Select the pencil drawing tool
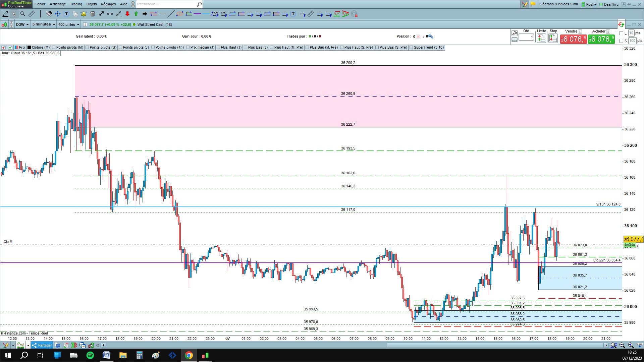This screenshot has width=644, height=362. [x=5, y=14]
